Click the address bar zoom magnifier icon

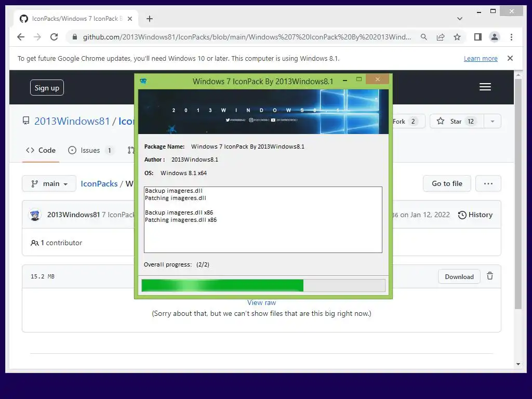point(424,37)
